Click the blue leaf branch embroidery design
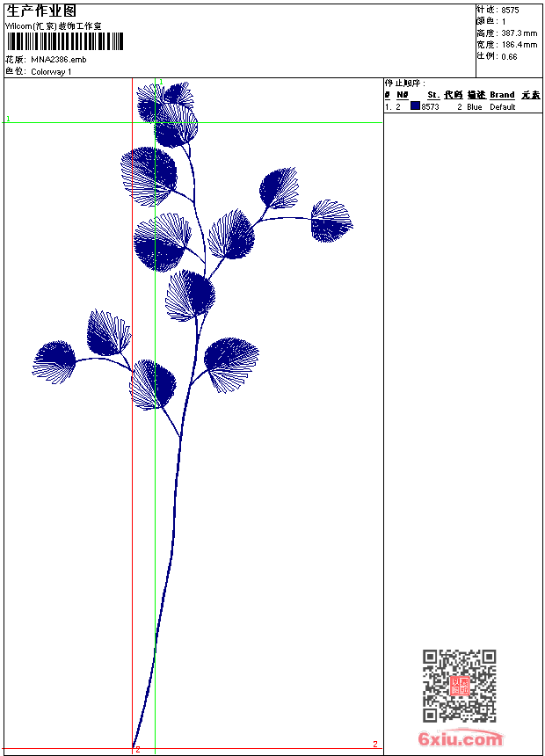Viewport: 545px width, 756px height. point(193,415)
